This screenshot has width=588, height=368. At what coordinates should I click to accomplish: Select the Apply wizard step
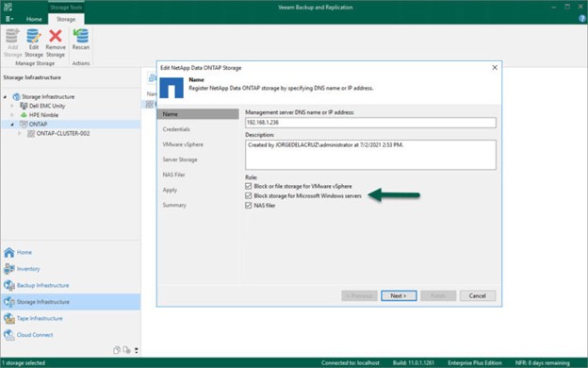coord(170,190)
